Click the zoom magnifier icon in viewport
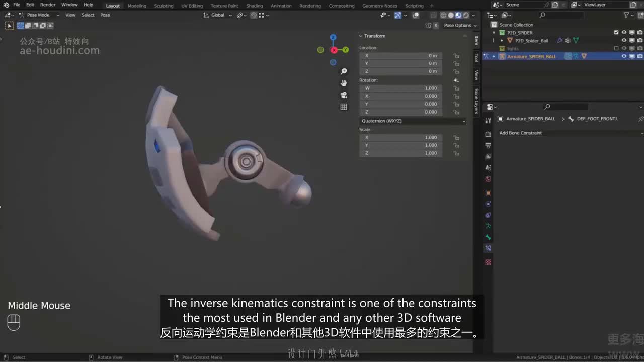The image size is (644, 362). coord(344,71)
